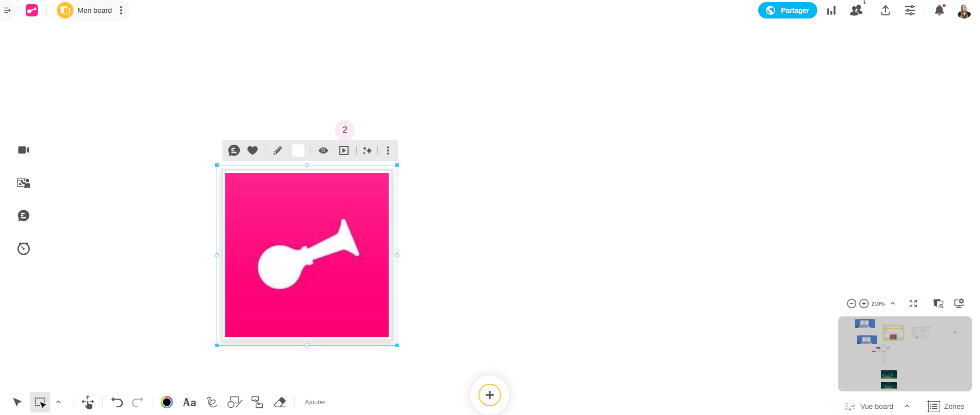The height and width of the screenshot is (415, 980).
Task: Expand the selection tool options chevron
Action: pos(59,402)
